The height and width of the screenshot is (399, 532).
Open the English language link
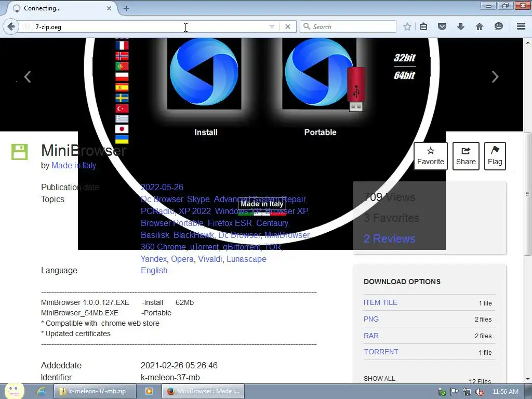pyautogui.click(x=154, y=270)
